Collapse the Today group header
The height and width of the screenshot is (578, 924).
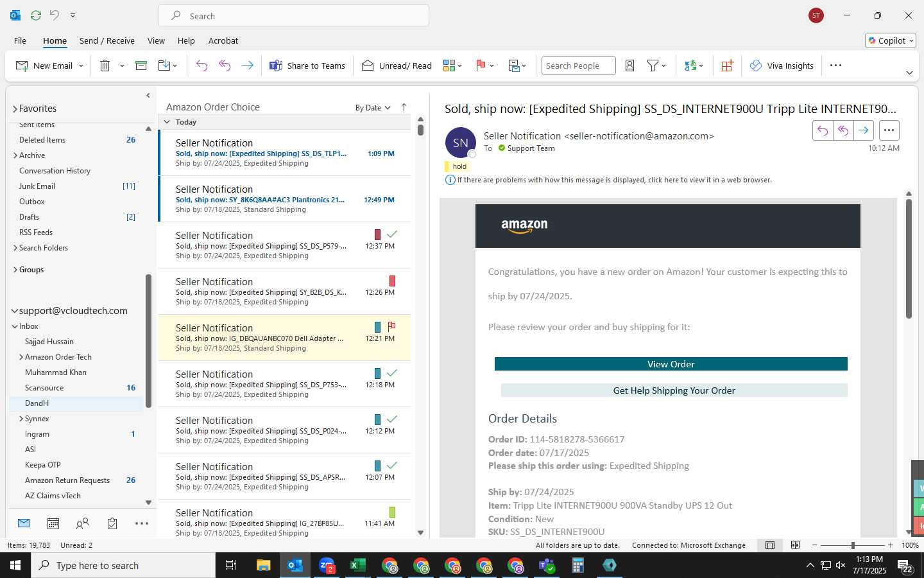click(167, 122)
